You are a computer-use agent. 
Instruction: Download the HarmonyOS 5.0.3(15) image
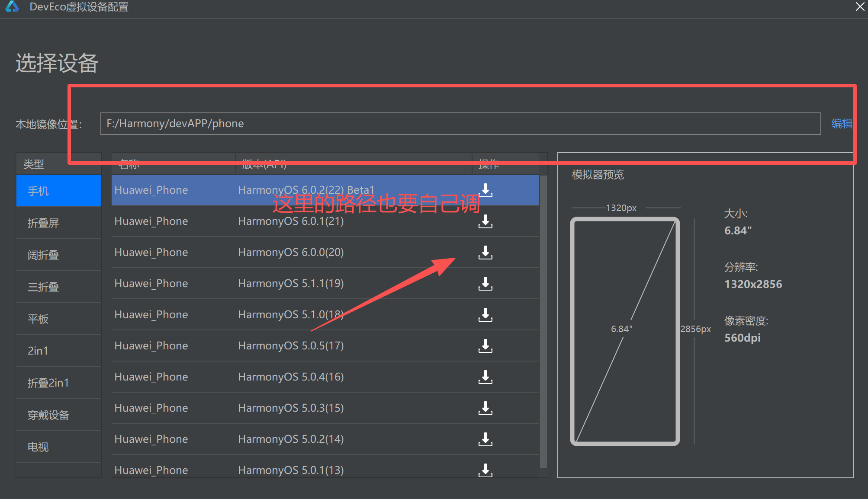coord(485,408)
